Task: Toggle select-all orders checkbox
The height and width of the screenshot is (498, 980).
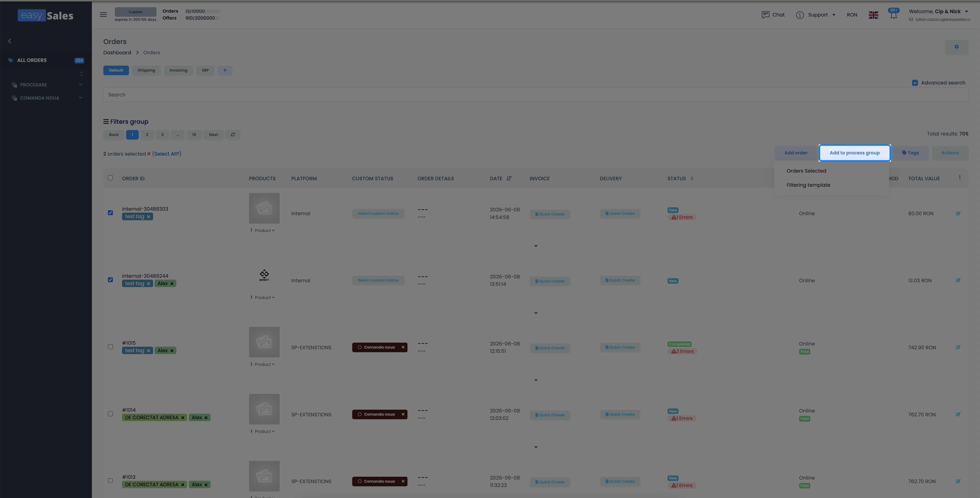Action: click(x=110, y=178)
